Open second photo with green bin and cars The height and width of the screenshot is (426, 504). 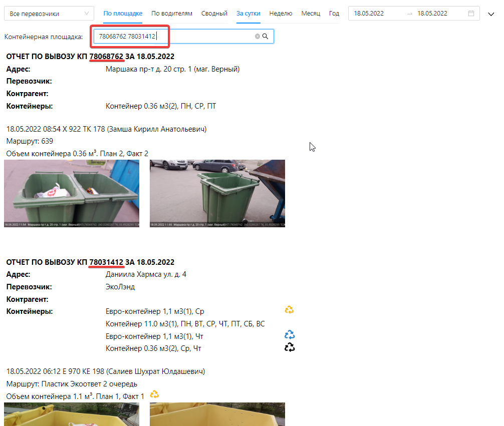(217, 193)
